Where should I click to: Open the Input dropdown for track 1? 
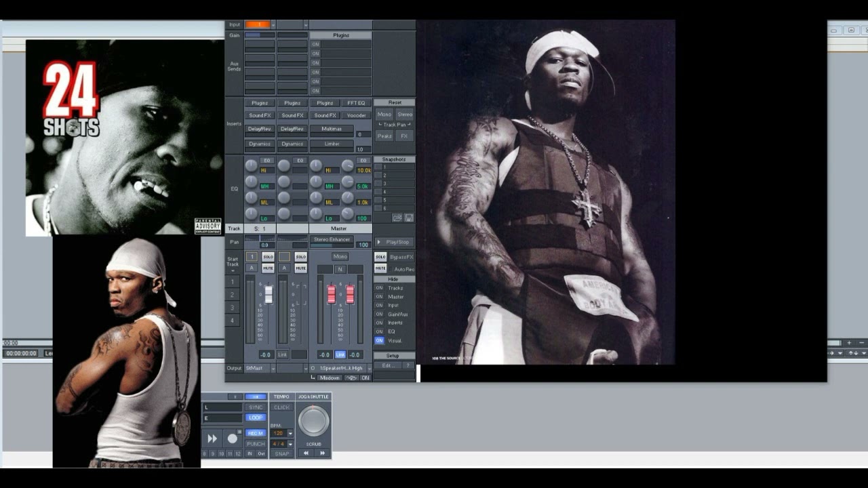point(273,24)
